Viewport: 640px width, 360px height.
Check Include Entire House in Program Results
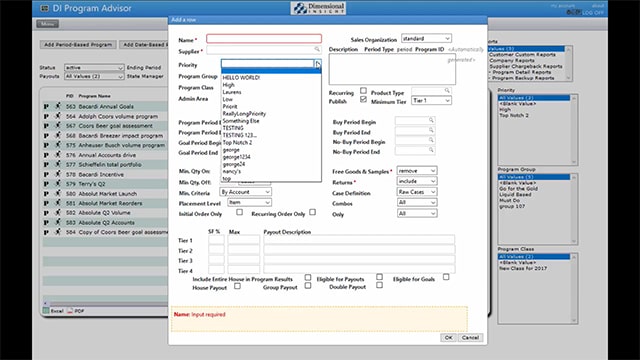click(308, 278)
